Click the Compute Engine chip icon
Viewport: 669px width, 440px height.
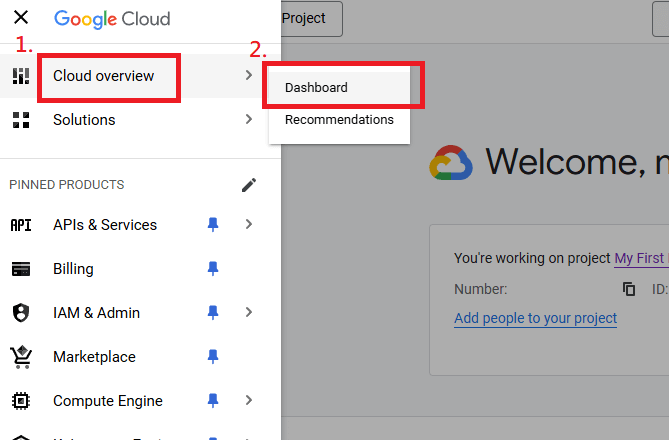click(x=21, y=401)
